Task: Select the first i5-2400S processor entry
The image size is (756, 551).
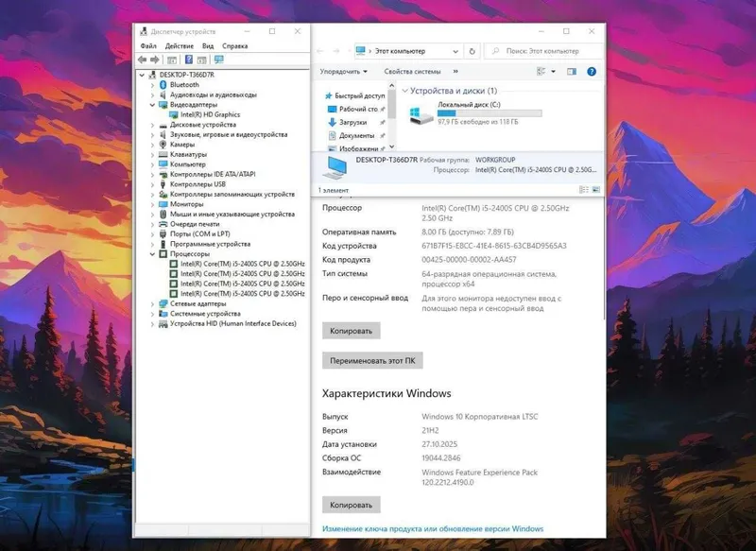Action: pos(237,265)
